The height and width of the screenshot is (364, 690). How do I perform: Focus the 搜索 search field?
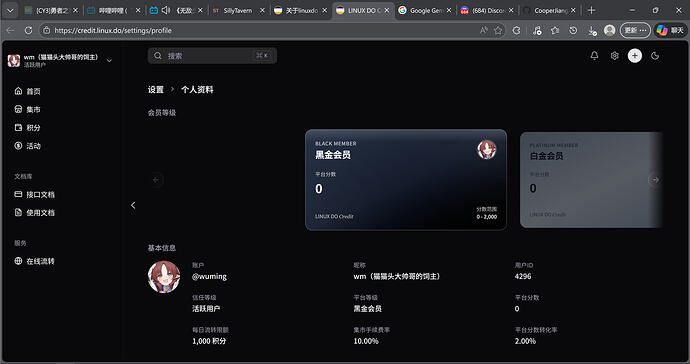click(212, 56)
